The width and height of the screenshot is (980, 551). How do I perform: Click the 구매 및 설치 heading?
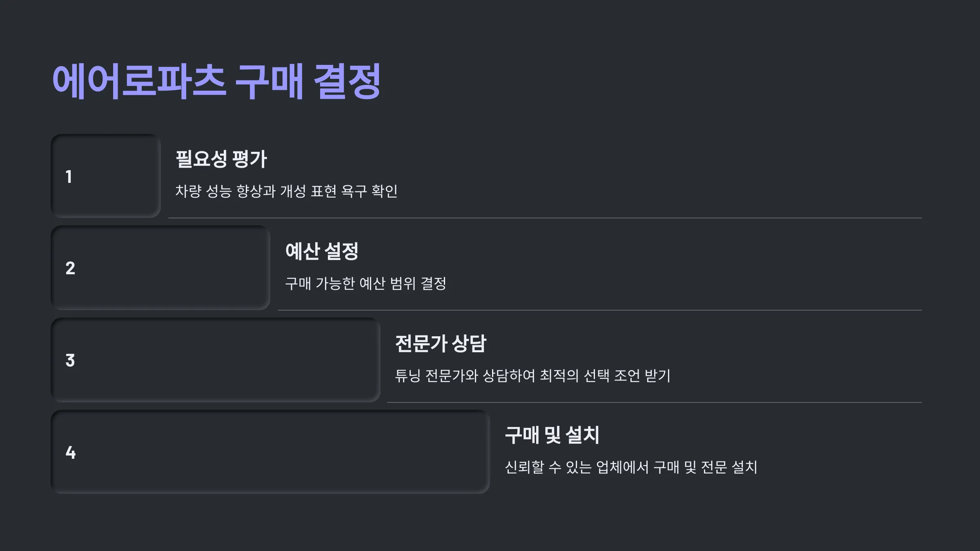pos(552,435)
